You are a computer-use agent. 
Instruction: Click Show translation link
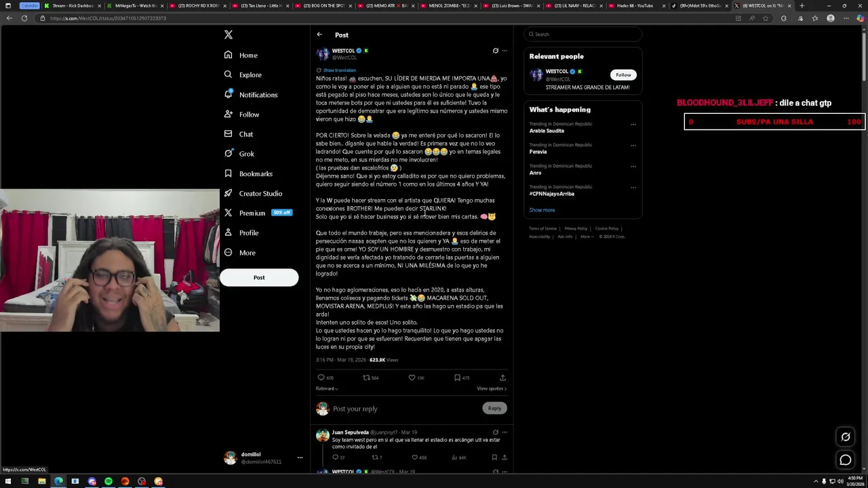(339, 70)
